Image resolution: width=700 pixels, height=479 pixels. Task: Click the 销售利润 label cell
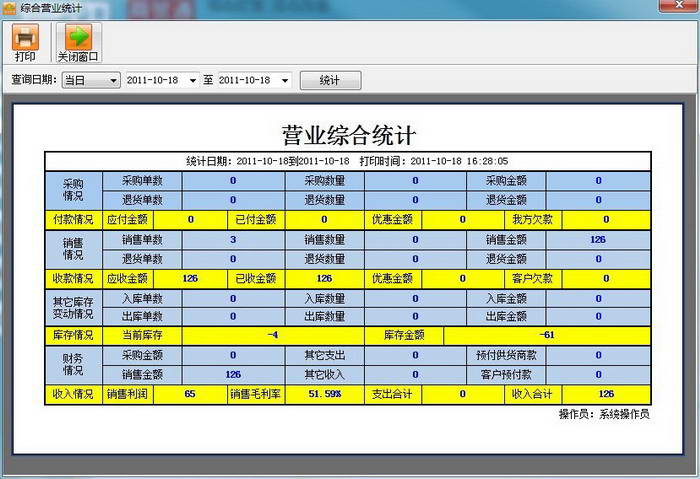pos(128,394)
